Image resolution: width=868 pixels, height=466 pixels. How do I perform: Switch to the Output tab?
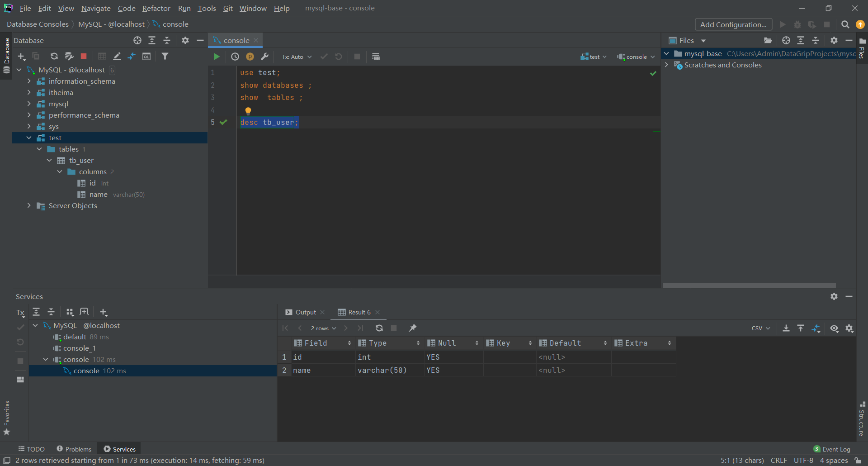(x=301, y=312)
